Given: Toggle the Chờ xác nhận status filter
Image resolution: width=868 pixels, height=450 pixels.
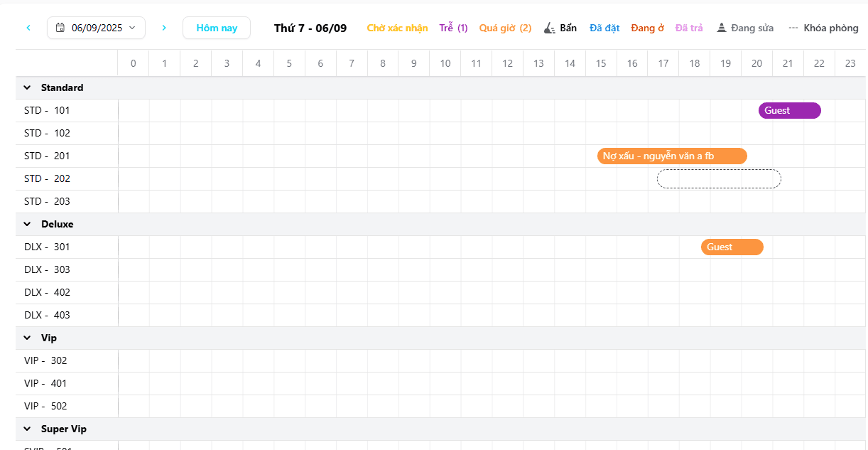Looking at the screenshot, I should click(397, 28).
